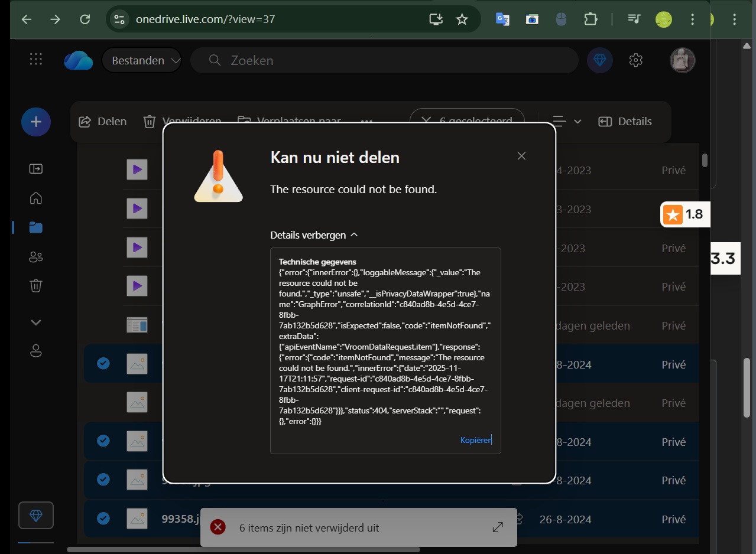Open the person icon in sidebar

36,351
